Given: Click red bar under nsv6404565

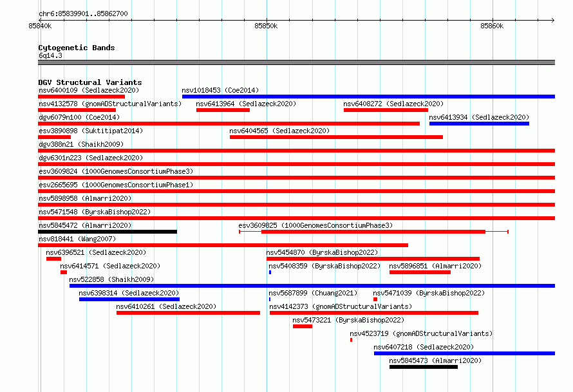Looking at the screenshot, I should [336, 137].
